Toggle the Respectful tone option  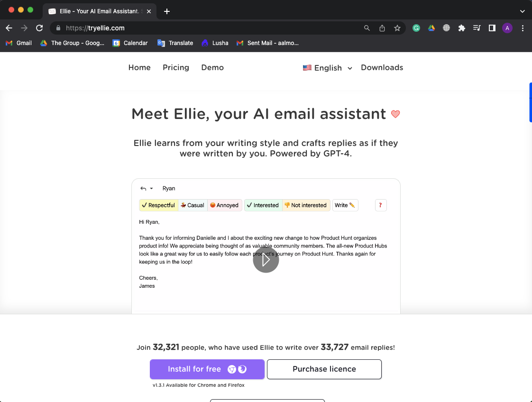pyautogui.click(x=158, y=205)
